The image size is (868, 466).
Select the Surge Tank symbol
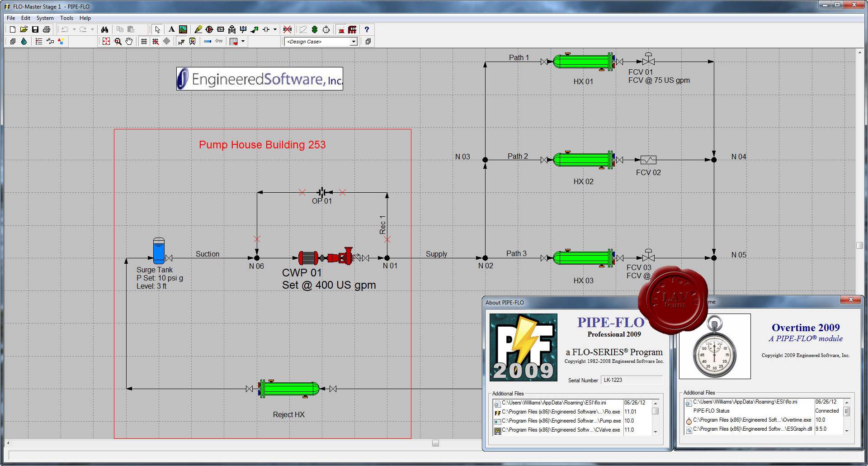(159, 251)
